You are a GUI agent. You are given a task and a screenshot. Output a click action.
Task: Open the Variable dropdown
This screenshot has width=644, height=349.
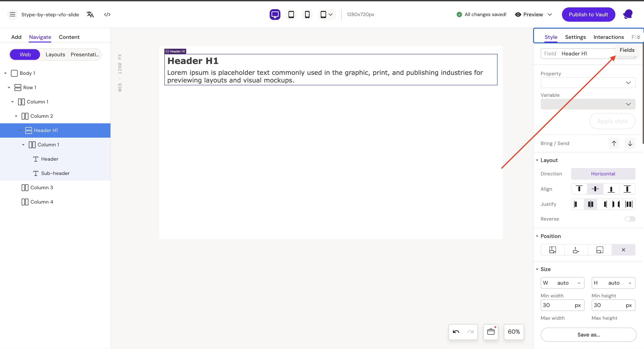[x=588, y=104]
